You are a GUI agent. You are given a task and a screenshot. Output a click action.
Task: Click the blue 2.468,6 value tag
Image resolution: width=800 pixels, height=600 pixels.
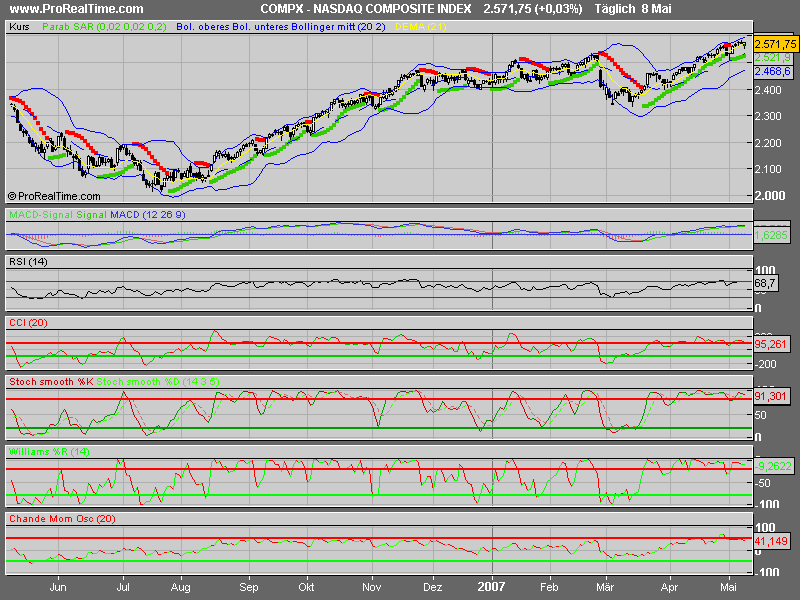772,71
